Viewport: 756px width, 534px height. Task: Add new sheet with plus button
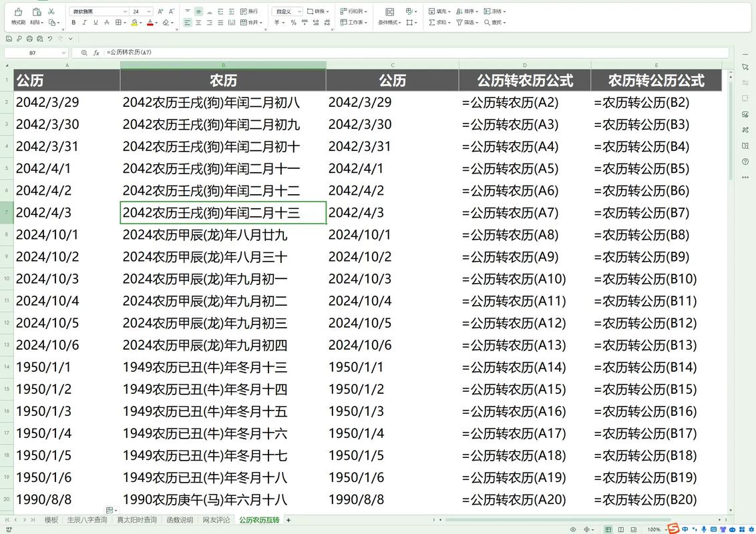289,520
